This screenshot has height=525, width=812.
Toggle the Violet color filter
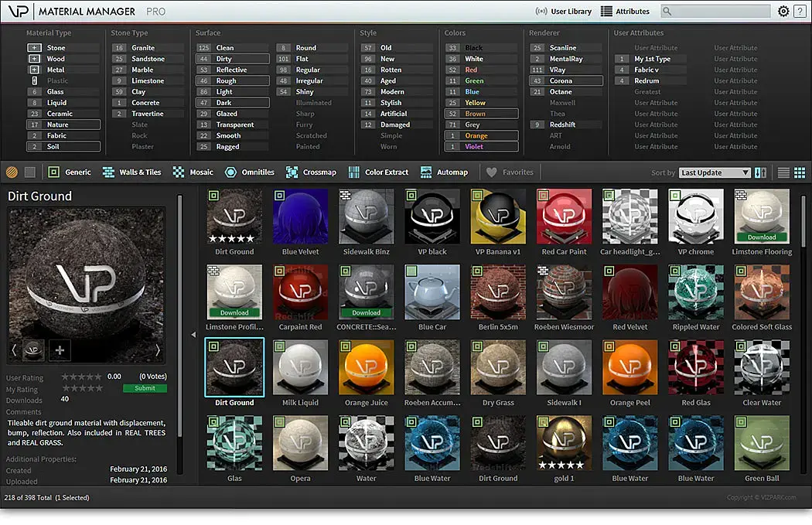click(x=482, y=147)
